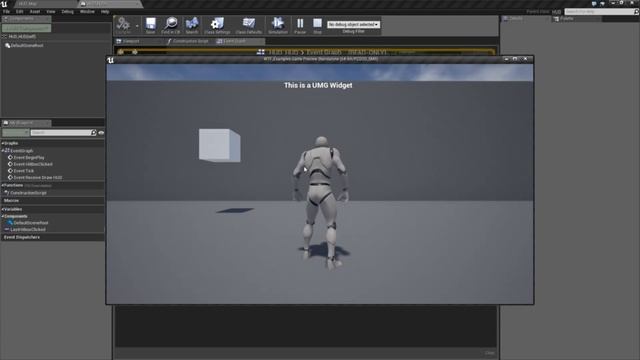Click the mannequin character in preview

coord(321,202)
